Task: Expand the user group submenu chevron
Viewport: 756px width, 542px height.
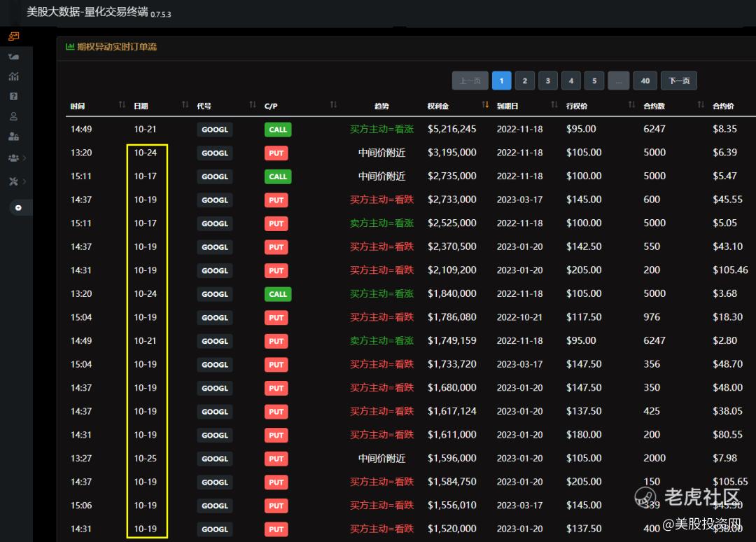Action: tap(24, 158)
